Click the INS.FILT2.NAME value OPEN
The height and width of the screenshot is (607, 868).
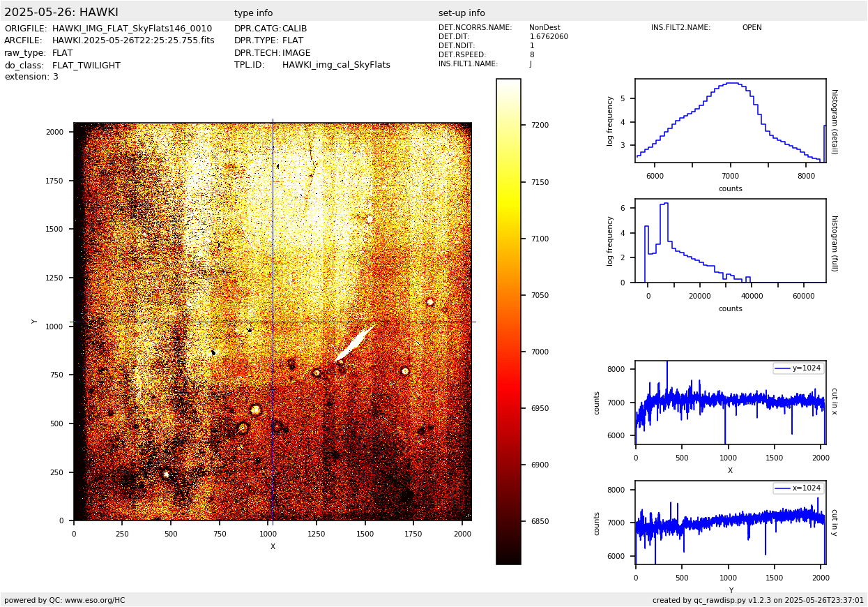click(752, 28)
